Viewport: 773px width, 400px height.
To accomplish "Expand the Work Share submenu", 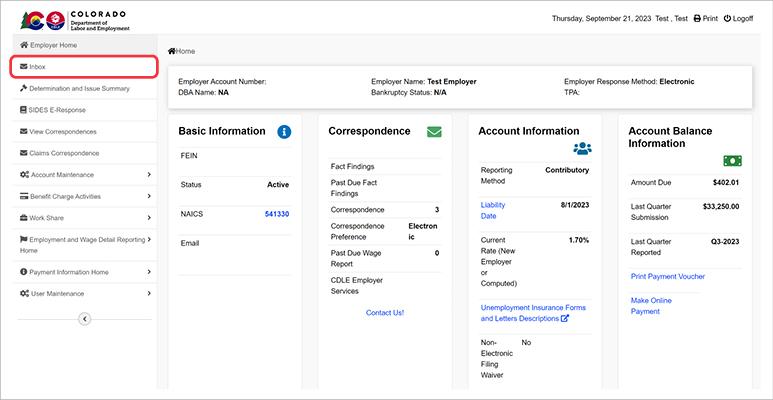I will 149,218.
